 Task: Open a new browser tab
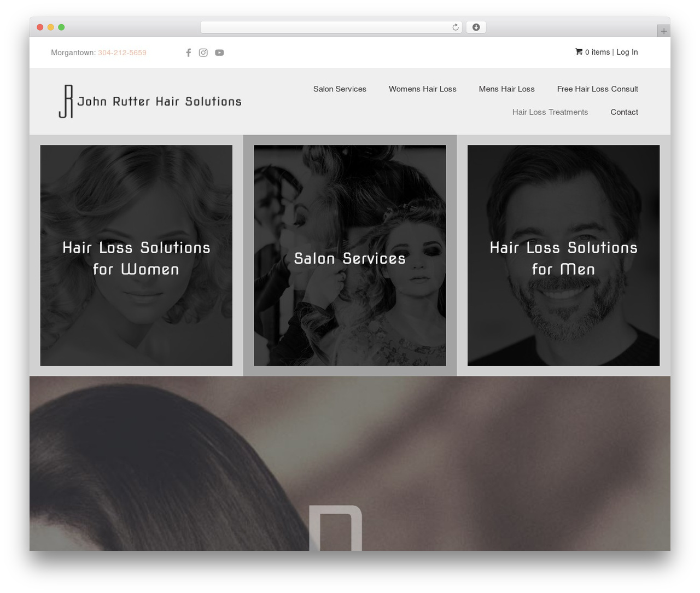pos(663,31)
